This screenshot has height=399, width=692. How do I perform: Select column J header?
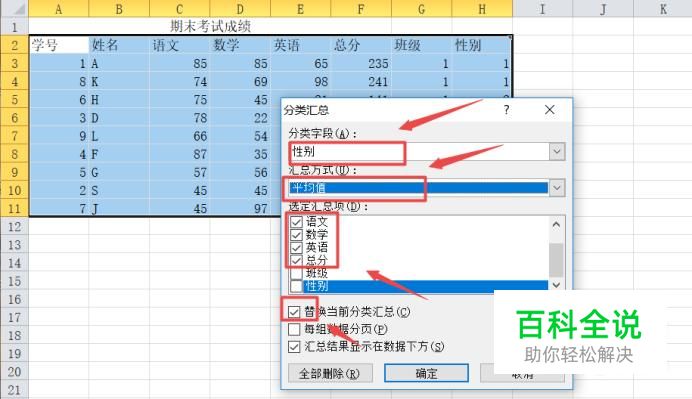tap(603, 8)
